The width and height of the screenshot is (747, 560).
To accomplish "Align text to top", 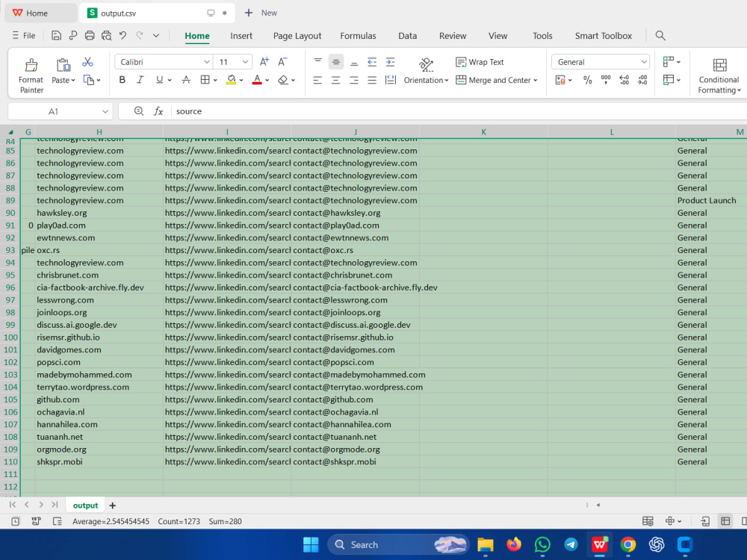I will (317, 62).
